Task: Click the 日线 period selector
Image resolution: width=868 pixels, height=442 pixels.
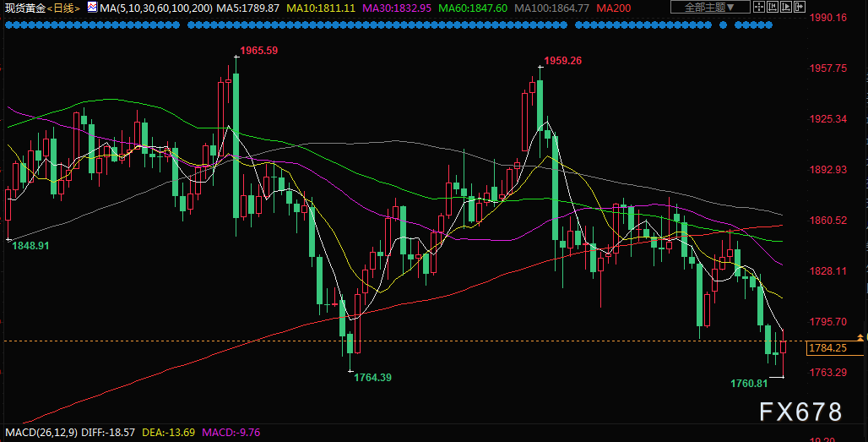Action: (64, 8)
